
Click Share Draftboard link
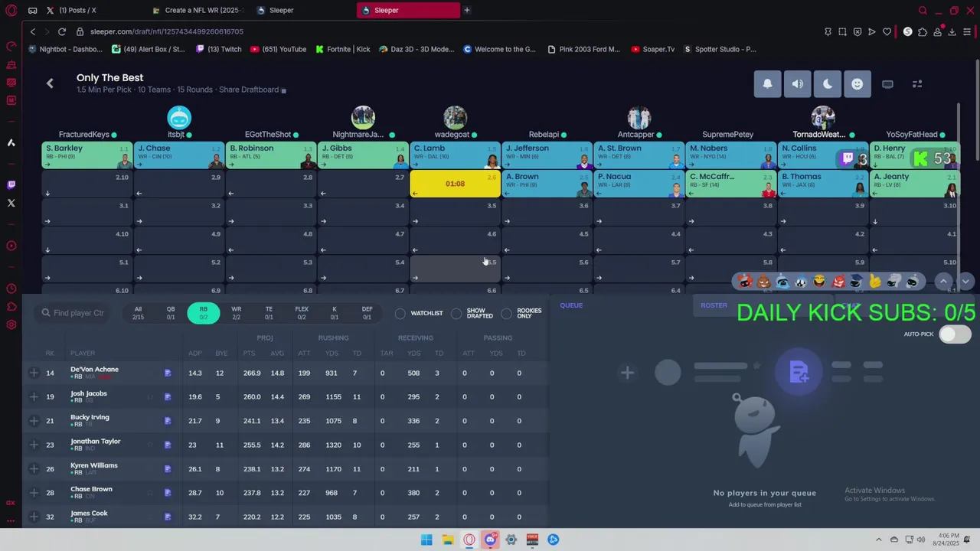click(249, 90)
